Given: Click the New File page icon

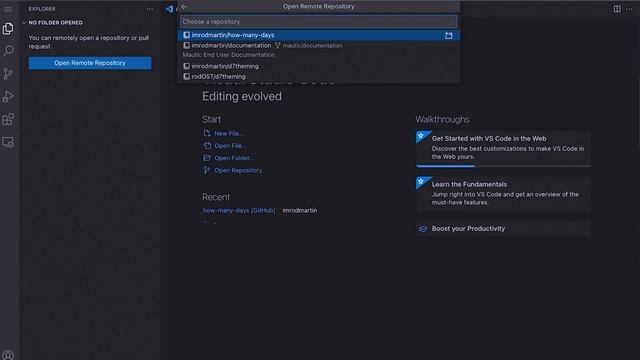Looking at the screenshot, I should coord(207,133).
